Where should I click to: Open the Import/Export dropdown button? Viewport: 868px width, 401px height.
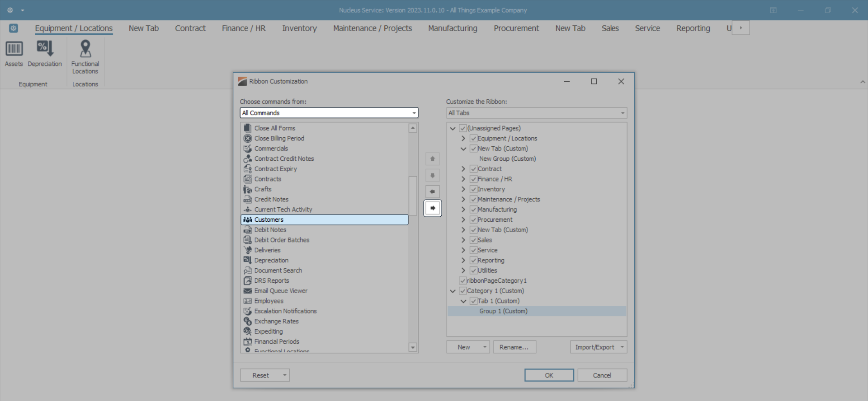click(599, 347)
